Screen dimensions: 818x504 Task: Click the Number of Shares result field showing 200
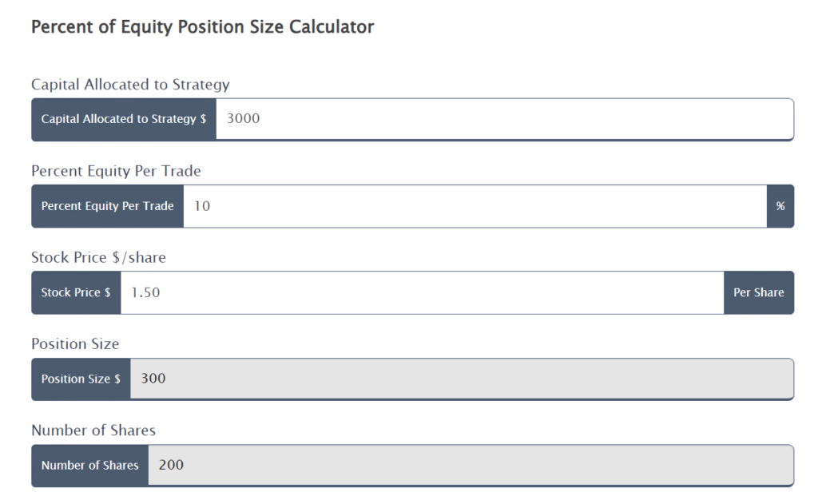tap(471, 466)
